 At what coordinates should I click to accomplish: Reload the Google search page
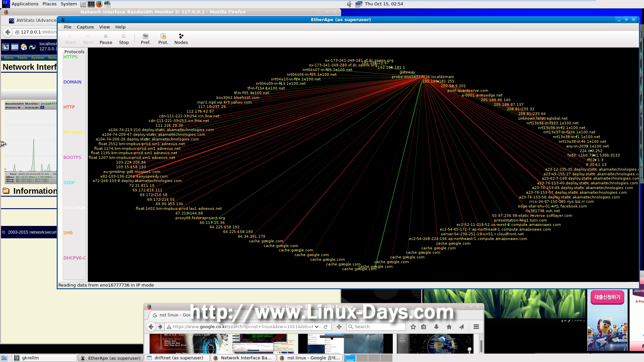click(x=325, y=326)
